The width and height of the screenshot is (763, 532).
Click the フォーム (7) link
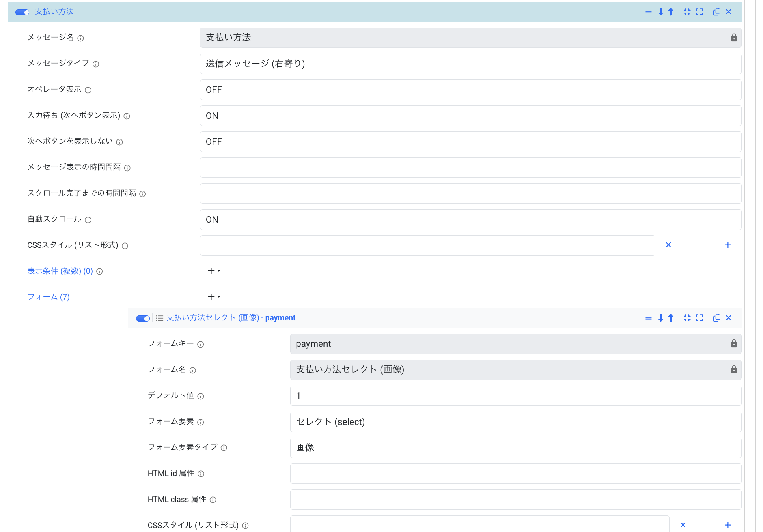(48, 297)
